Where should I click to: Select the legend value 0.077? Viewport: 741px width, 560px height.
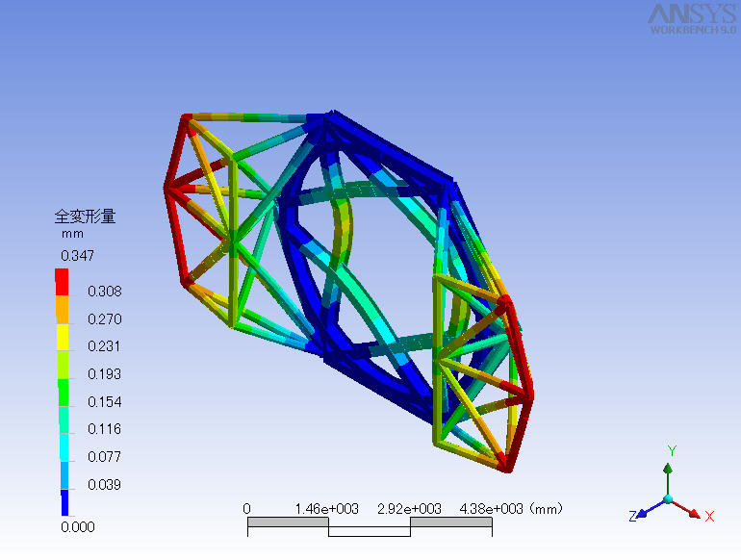tap(105, 457)
